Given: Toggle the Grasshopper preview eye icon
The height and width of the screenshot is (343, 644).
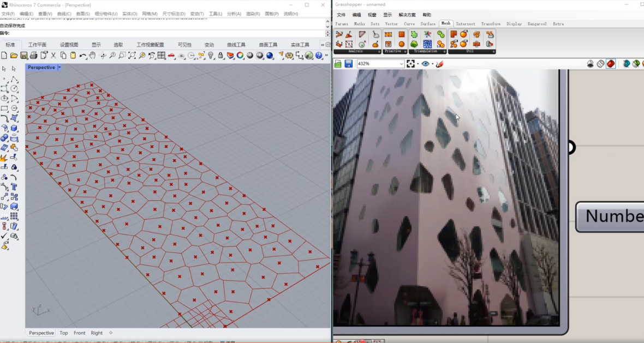Looking at the screenshot, I should [x=425, y=64].
